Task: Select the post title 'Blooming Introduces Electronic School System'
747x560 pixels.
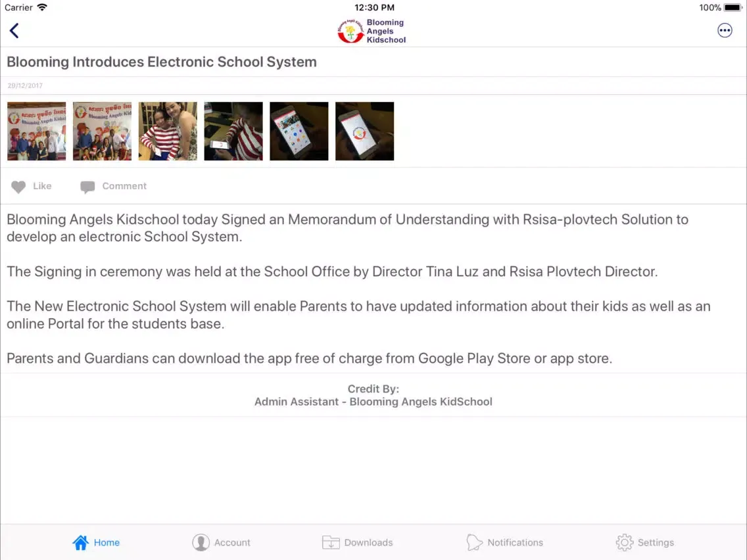Action: point(162,62)
